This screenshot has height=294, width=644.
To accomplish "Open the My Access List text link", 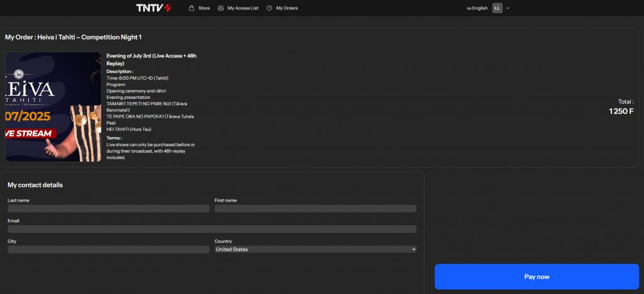I will [243, 8].
